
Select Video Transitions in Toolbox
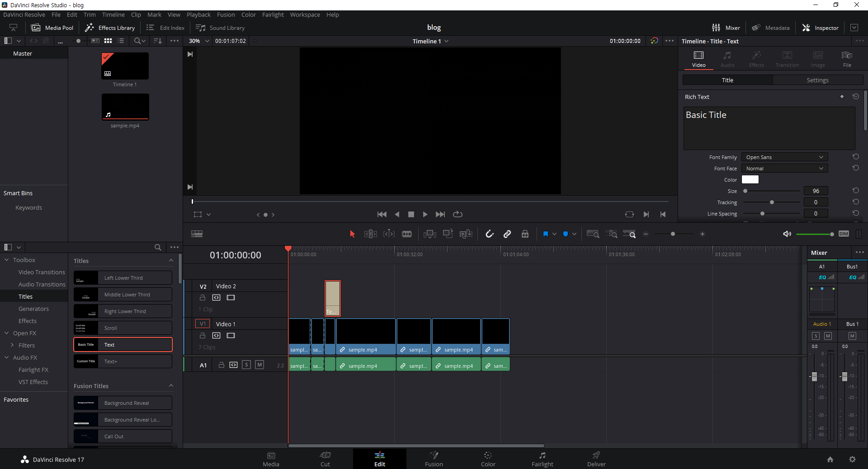pyautogui.click(x=42, y=272)
